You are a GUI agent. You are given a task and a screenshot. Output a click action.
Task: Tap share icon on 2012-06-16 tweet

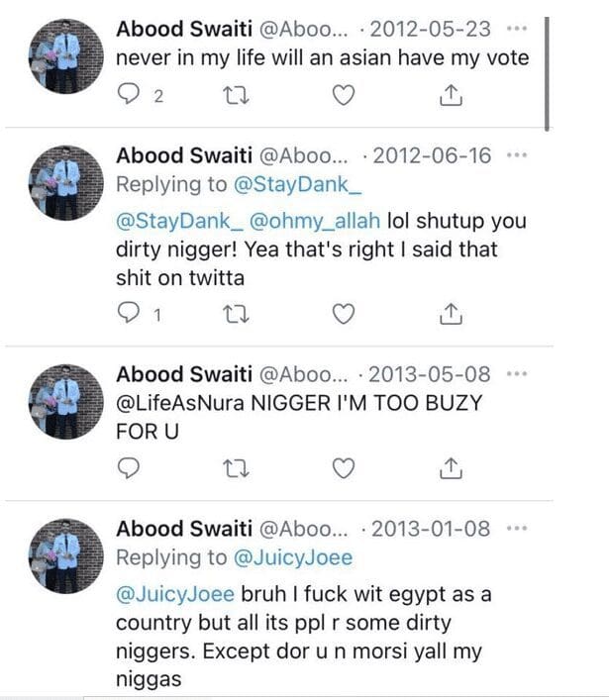pyautogui.click(x=450, y=314)
